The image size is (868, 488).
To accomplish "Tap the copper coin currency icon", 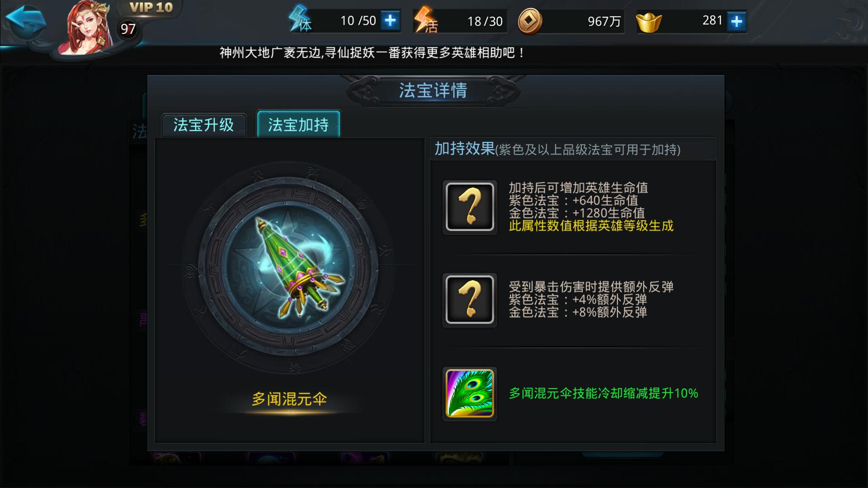I will coord(530,21).
